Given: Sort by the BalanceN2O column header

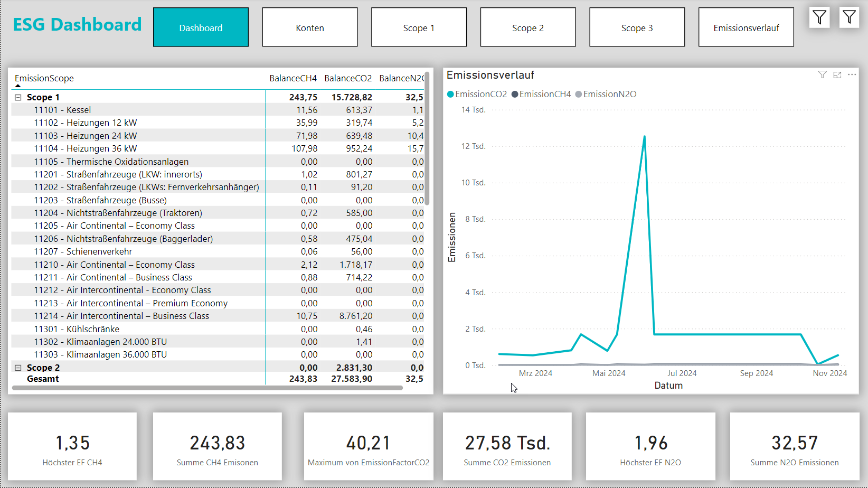Looking at the screenshot, I should tap(401, 78).
